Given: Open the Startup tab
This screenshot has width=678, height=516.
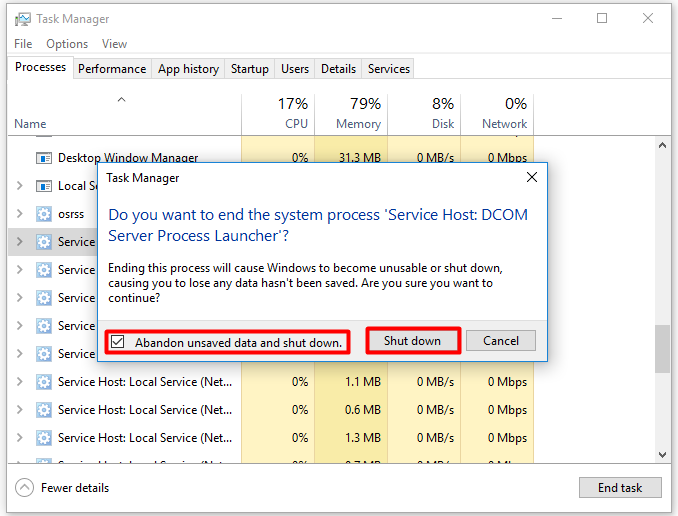Looking at the screenshot, I should coord(249,69).
